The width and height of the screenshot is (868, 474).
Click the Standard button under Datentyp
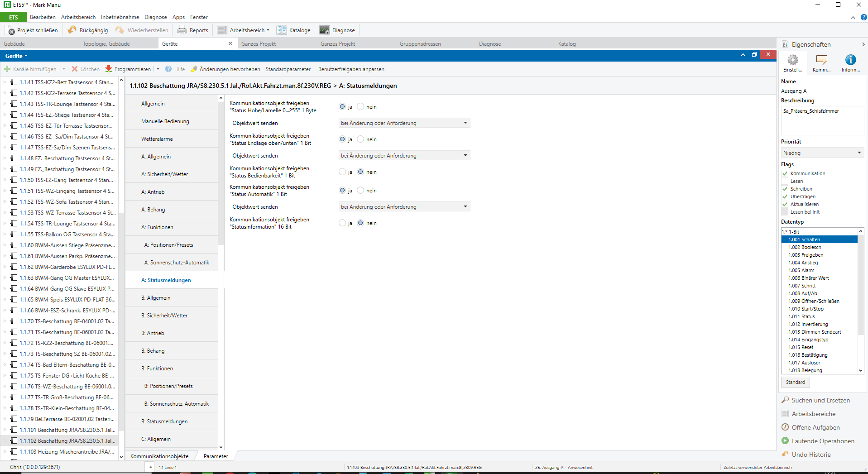[x=795, y=382]
